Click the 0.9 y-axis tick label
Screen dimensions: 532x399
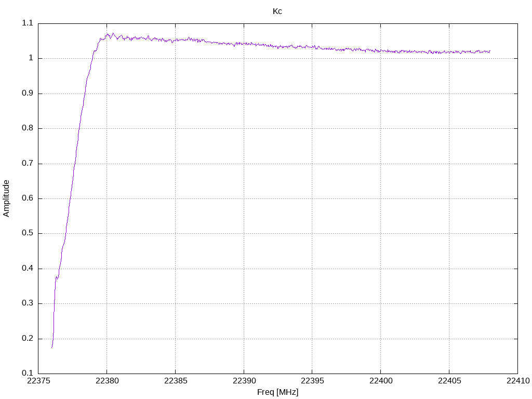[28, 94]
